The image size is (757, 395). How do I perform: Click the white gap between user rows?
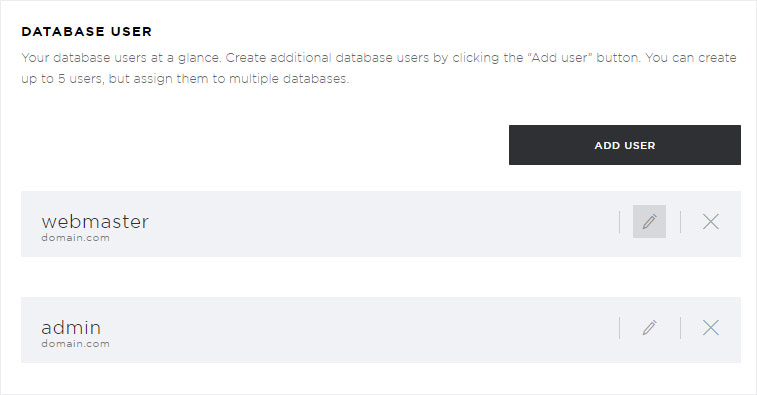[x=380, y=277]
